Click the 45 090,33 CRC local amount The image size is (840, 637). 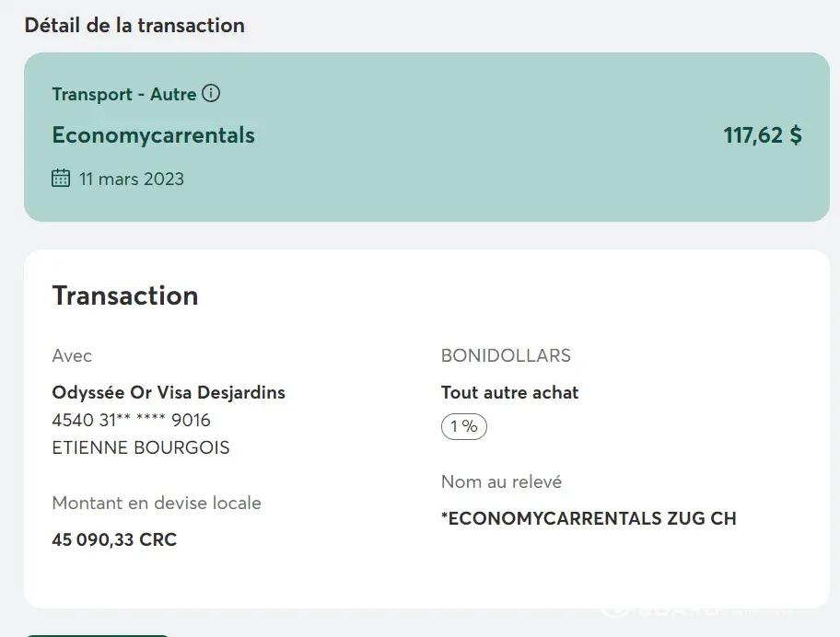point(114,539)
